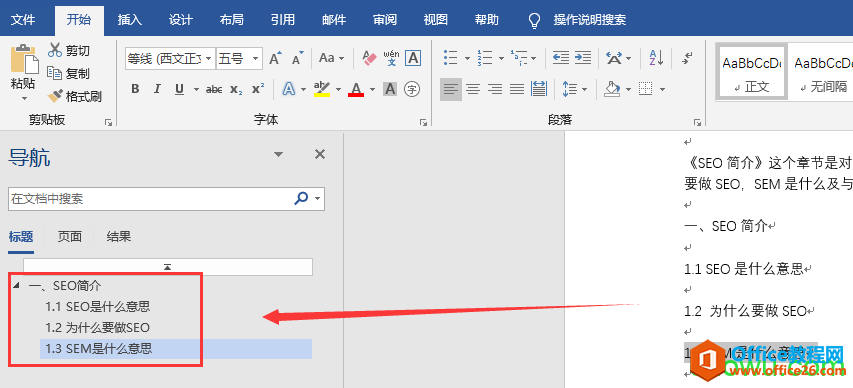Apply distributed alignment

coord(539,89)
